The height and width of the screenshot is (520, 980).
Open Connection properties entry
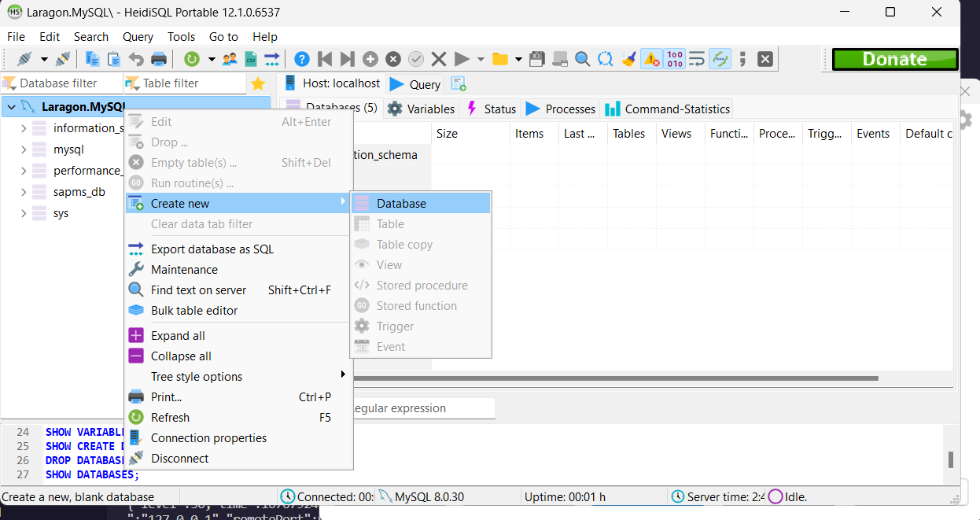pos(238,438)
